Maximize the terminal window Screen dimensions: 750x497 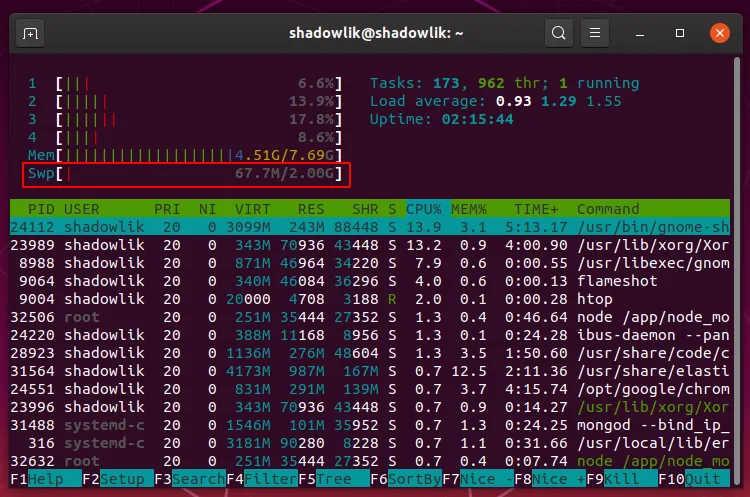(680, 33)
